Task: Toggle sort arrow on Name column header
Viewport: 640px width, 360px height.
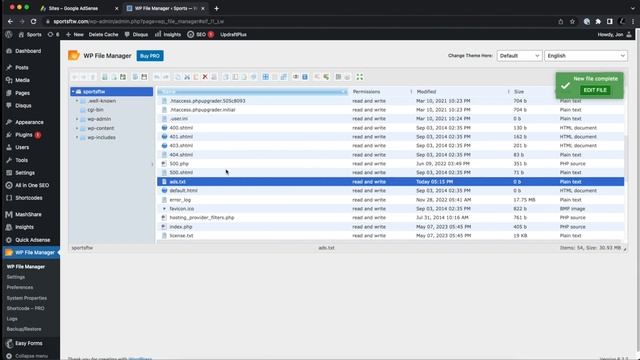Action: click(x=343, y=92)
